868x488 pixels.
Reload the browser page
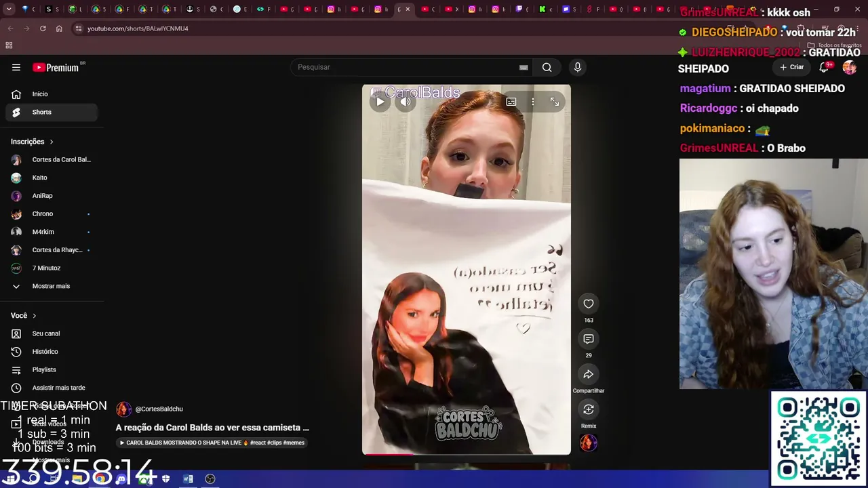pyautogui.click(x=43, y=28)
